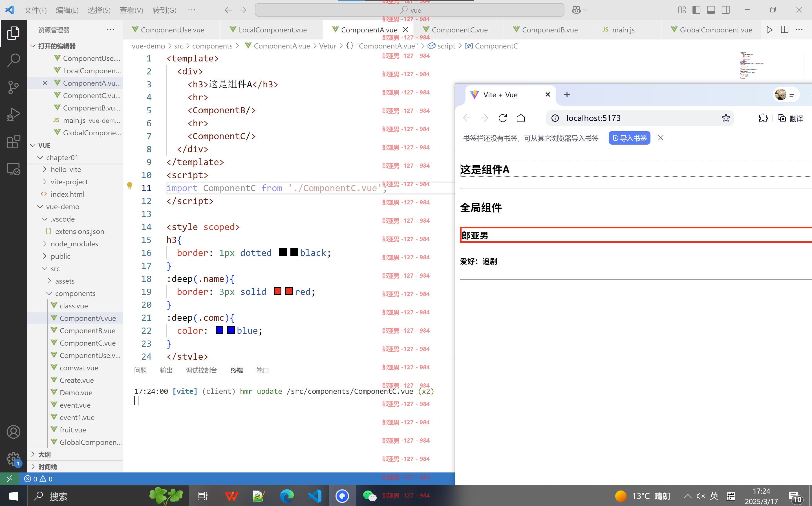
Task: Open ComponentB.vue in the file tree
Action: coord(87,331)
